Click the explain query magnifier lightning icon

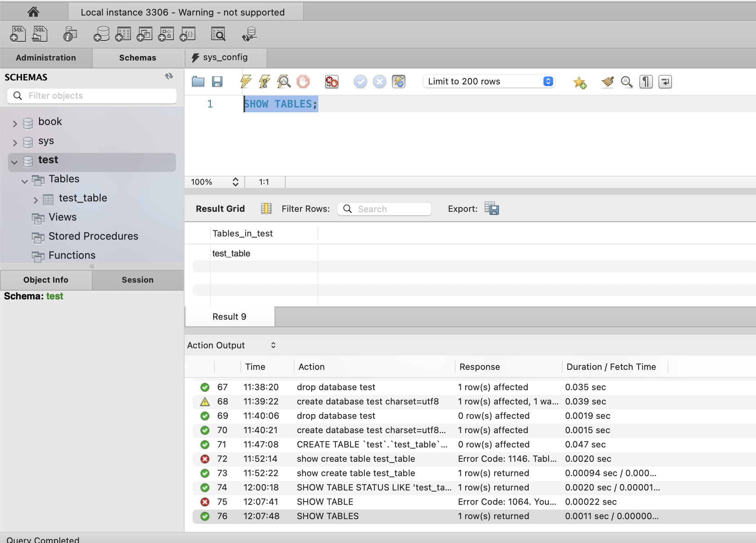point(284,82)
